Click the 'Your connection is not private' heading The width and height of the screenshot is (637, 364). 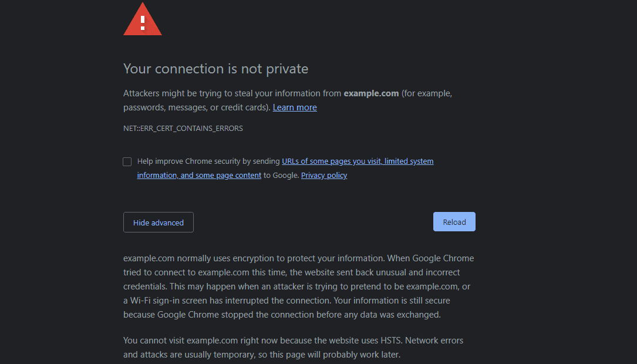tap(215, 69)
